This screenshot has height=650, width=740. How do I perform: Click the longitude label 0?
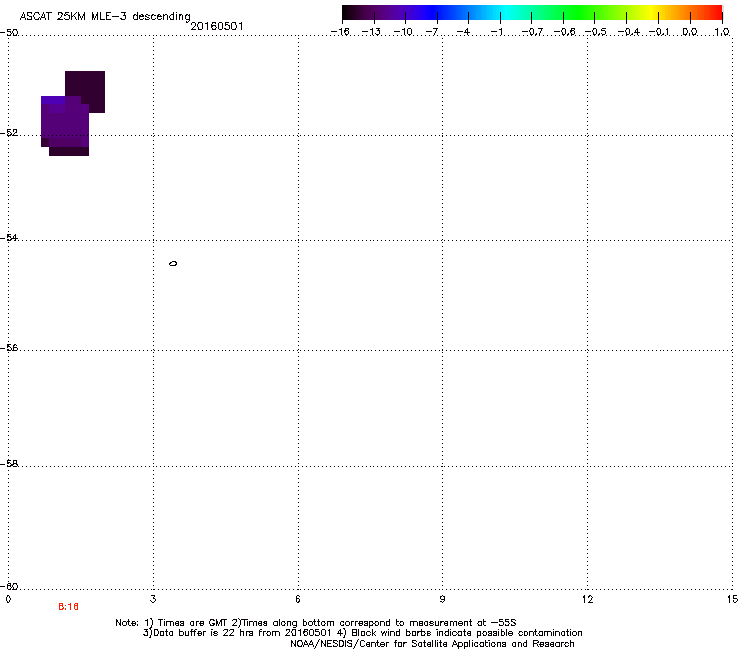[x=8, y=599]
